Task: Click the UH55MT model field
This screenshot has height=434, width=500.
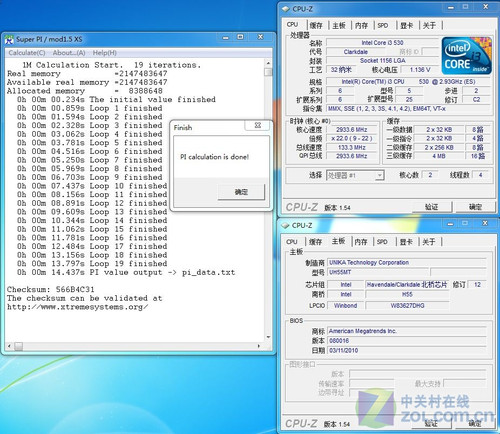Action: click(x=378, y=272)
